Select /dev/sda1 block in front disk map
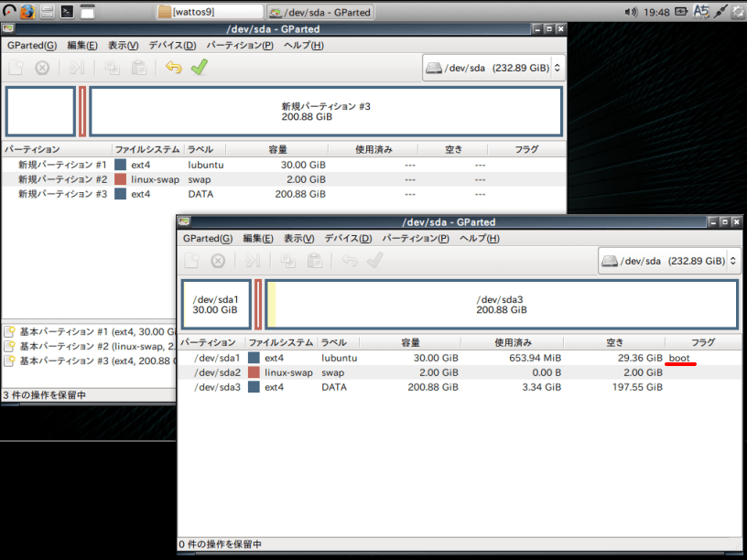 pyautogui.click(x=216, y=305)
